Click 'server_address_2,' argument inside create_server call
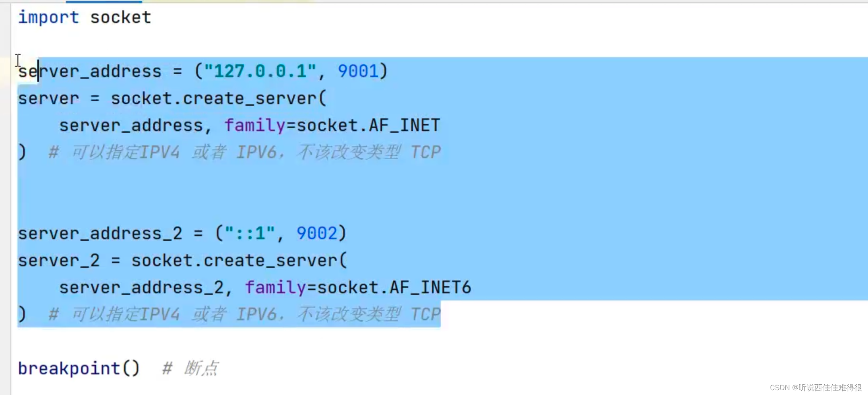This screenshot has height=395, width=868. coord(146,288)
